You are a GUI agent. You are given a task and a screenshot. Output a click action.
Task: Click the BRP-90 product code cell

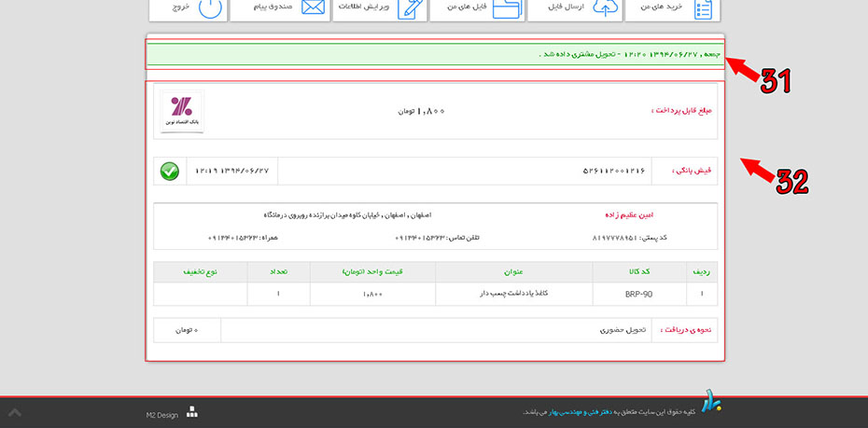(638, 294)
